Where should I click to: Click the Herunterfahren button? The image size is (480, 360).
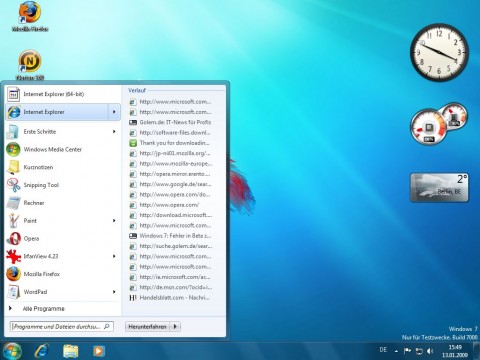point(147,327)
